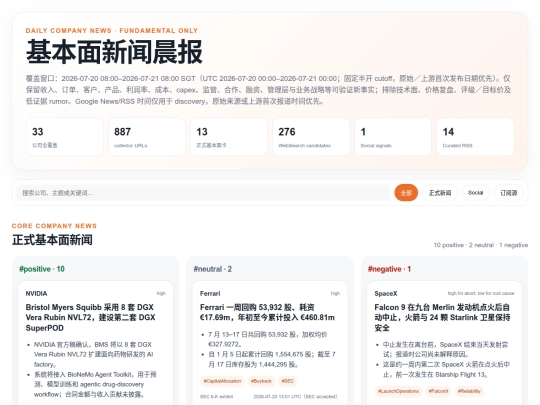
Task: Click the 'high' confidence label on NVIDIA card
Action: 161,293
